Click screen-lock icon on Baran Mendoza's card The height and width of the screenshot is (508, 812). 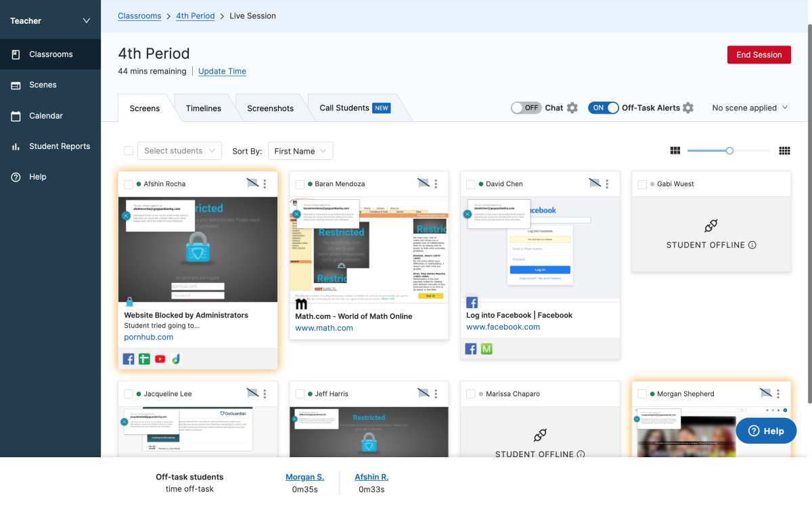pyautogui.click(x=424, y=183)
